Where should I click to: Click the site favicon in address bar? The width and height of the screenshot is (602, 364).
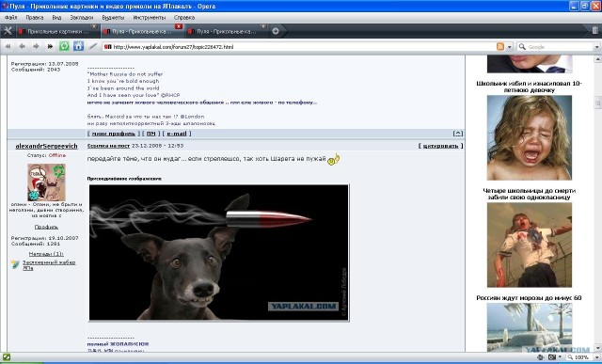point(107,46)
